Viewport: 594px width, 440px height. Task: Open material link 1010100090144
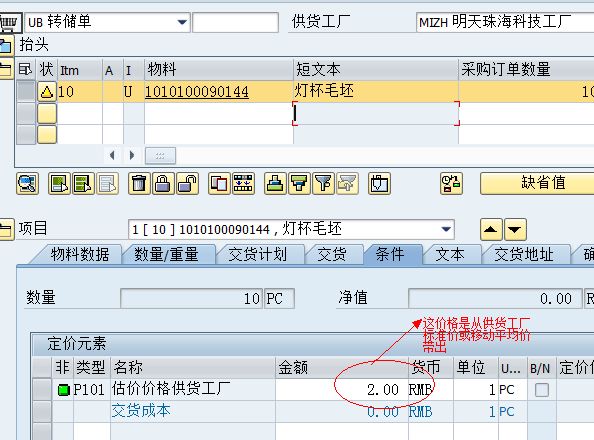(x=197, y=92)
